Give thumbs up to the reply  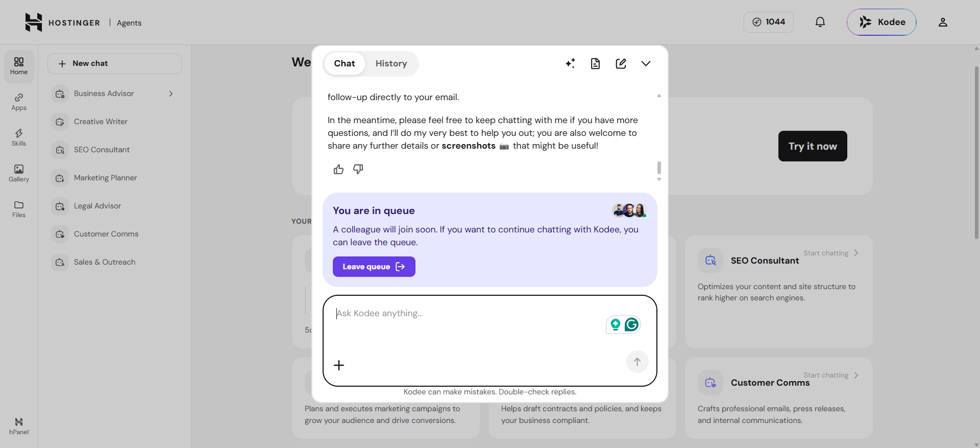point(338,169)
